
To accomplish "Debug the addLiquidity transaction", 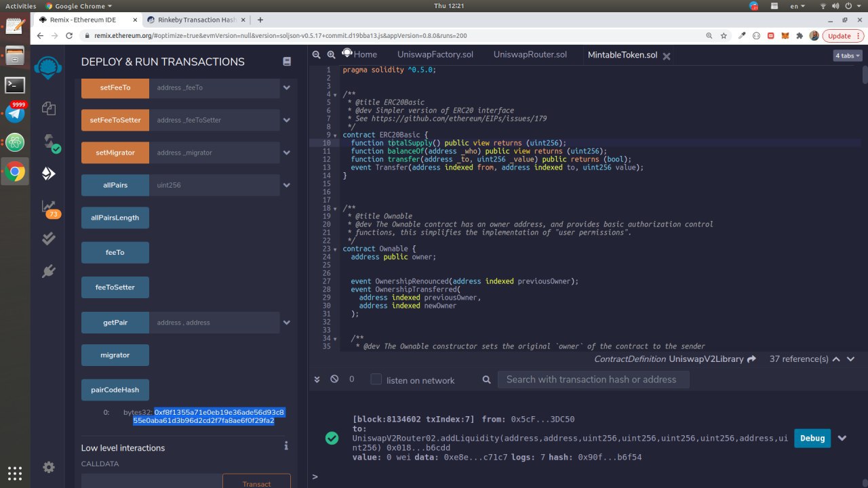I will point(812,438).
